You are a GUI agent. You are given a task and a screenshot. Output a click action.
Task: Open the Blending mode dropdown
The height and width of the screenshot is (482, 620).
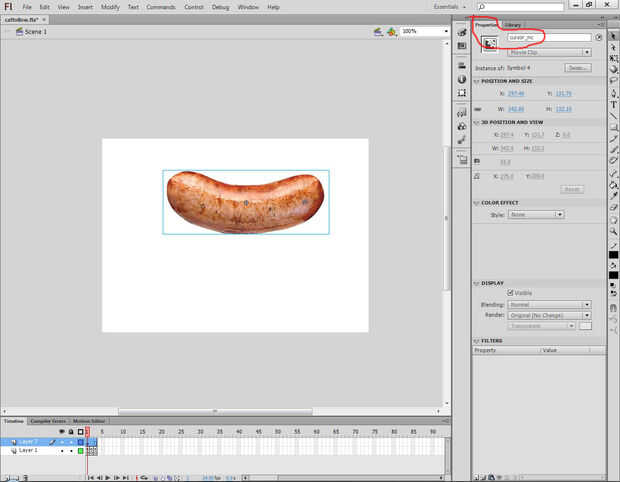549,304
